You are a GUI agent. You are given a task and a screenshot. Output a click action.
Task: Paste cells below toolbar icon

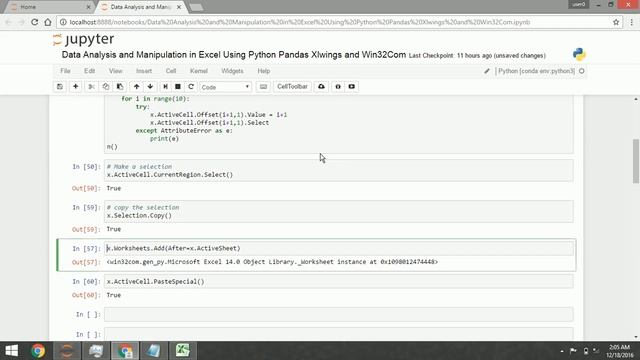[x=120, y=87]
